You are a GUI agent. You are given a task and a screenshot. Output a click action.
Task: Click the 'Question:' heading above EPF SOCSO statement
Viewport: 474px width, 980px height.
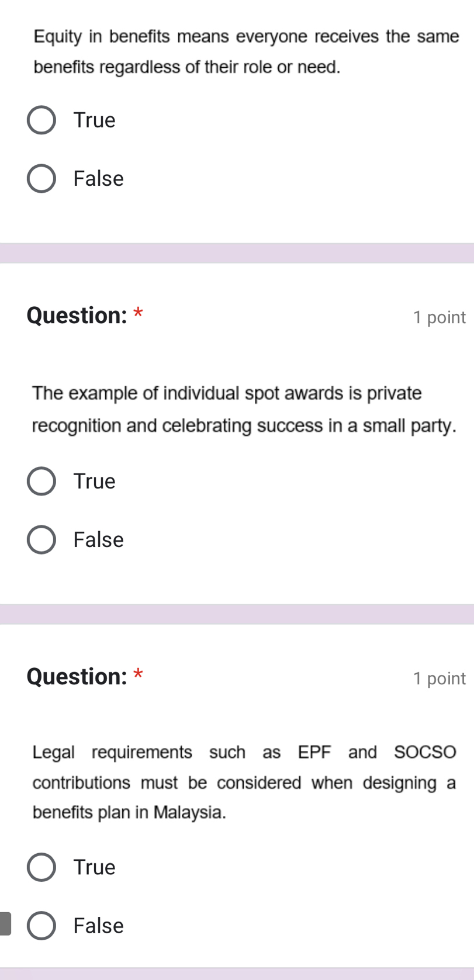pos(77,677)
